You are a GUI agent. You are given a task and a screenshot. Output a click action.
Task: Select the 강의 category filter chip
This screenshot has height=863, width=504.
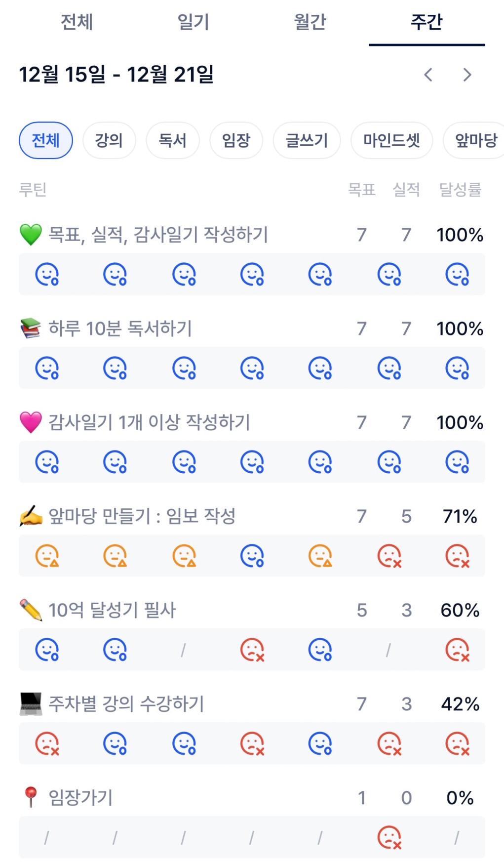109,140
